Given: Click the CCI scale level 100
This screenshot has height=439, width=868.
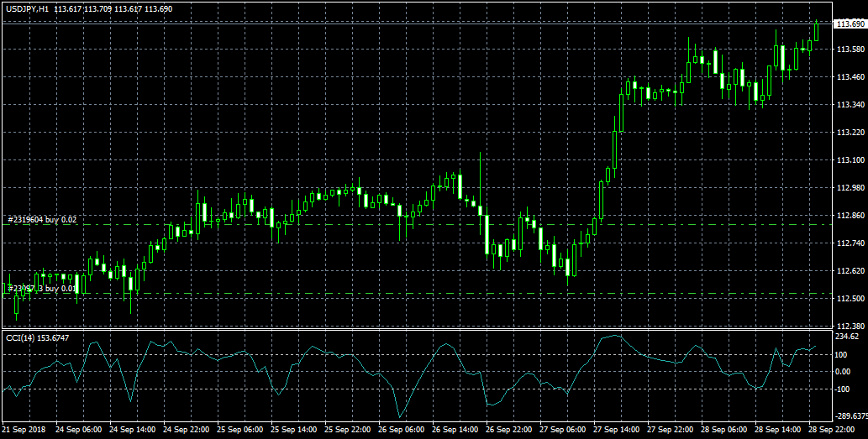Looking at the screenshot, I should click(x=840, y=353).
